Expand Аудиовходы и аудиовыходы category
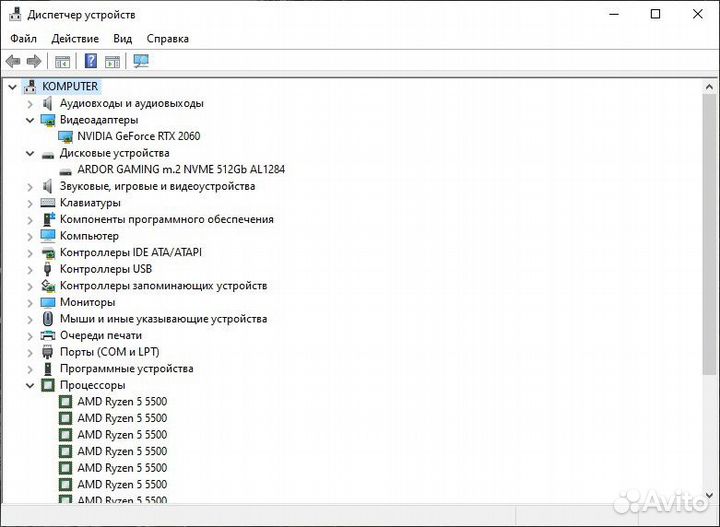The image size is (720, 527). pyautogui.click(x=30, y=104)
